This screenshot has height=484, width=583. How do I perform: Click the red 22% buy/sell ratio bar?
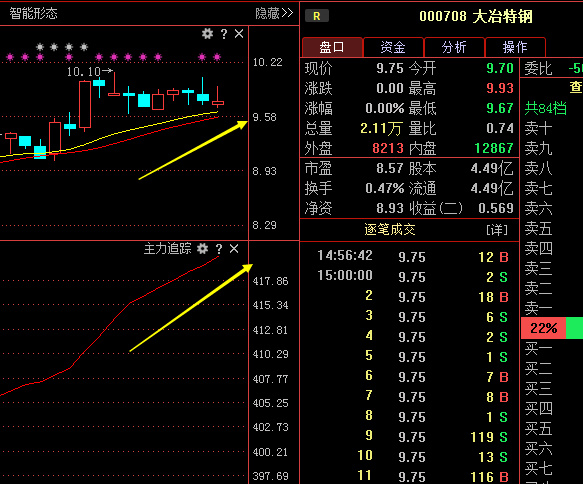click(x=544, y=328)
